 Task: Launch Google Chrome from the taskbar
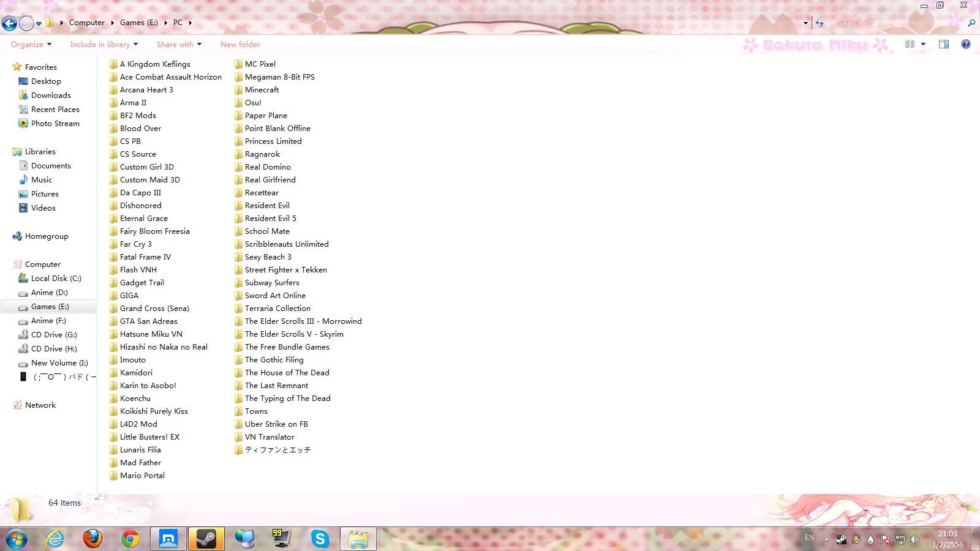coord(130,539)
